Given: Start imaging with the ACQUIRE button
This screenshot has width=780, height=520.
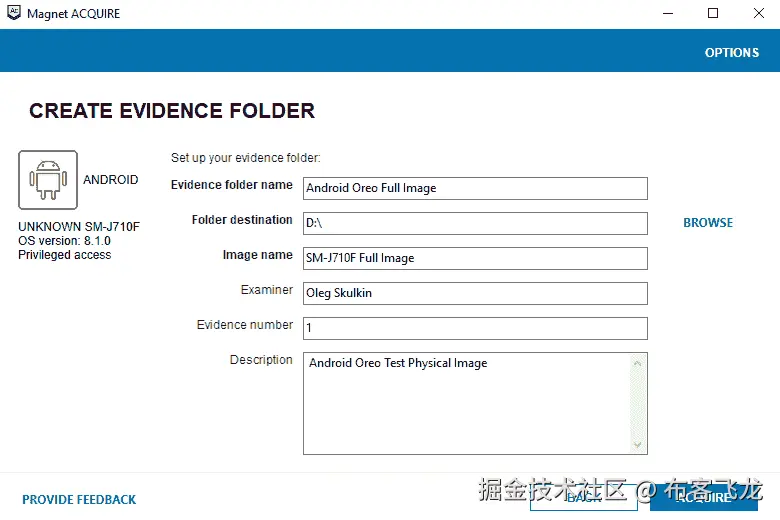Looking at the screenshot, I should point(704,497).
